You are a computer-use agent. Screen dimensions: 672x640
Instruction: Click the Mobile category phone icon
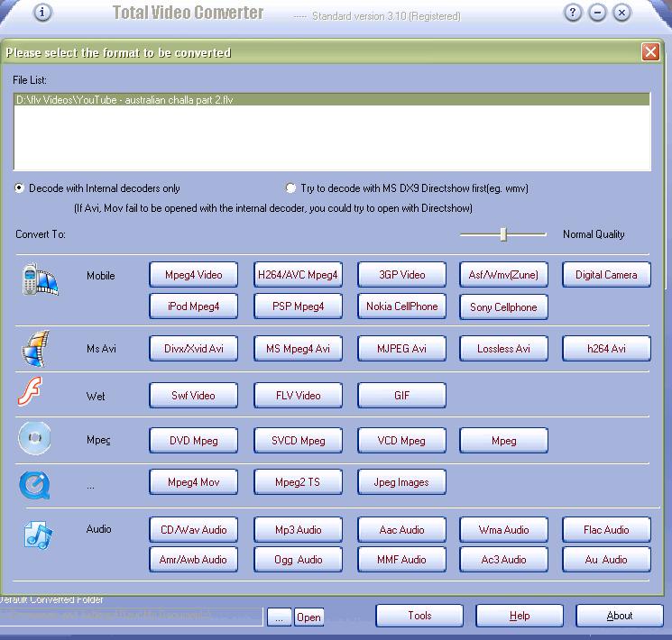click(40, 279)
